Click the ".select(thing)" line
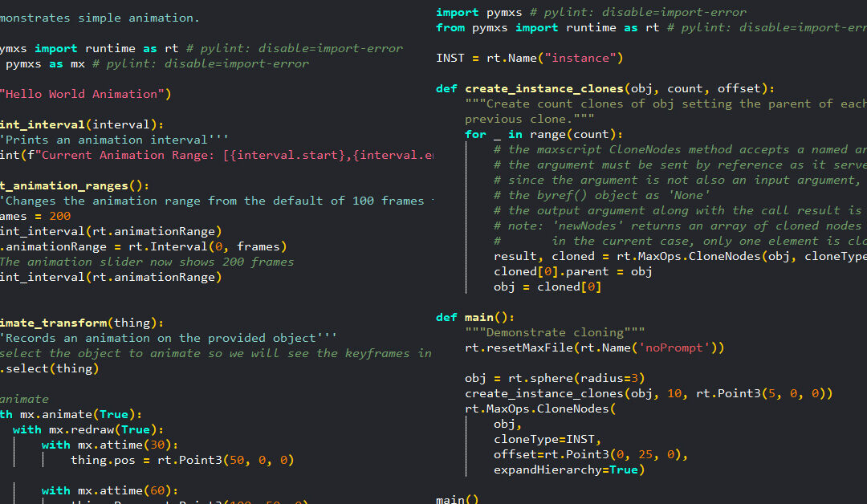 (50, 368)
